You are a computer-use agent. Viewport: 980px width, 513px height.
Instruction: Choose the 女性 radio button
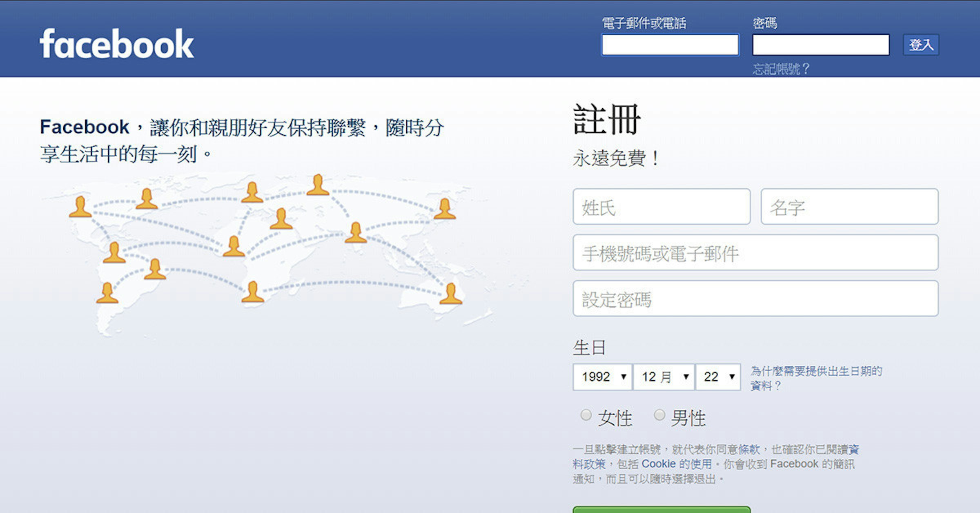[x=586, y=415]
